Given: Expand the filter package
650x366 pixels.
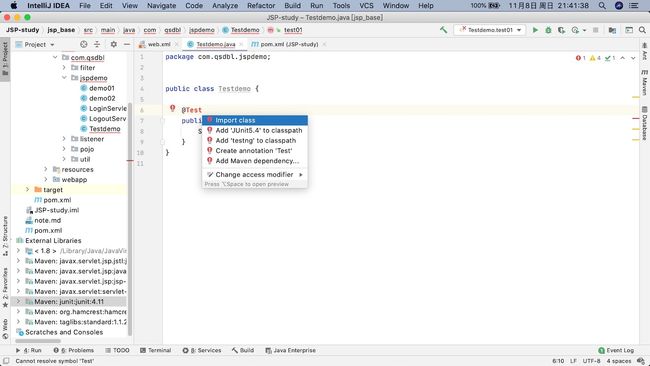Looking at the screenshot, I should [x=64, y=68].
